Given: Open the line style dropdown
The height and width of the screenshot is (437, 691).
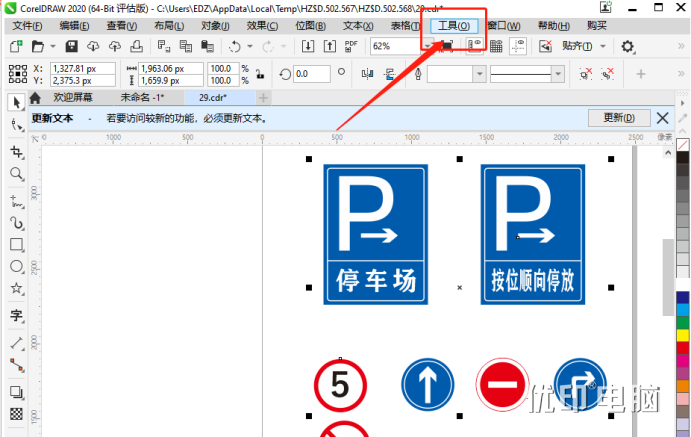Looking at the screenshot, I should click(x=558, y=74).
